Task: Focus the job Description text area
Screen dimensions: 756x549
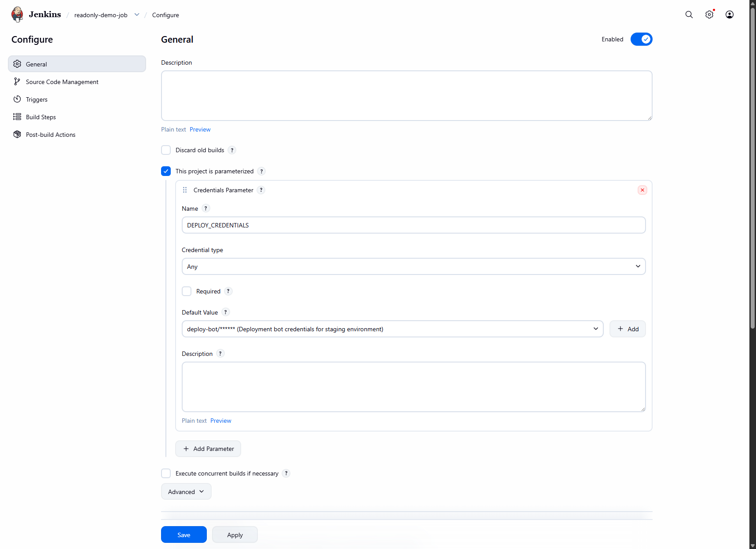Action: click(x=407, y=96)
